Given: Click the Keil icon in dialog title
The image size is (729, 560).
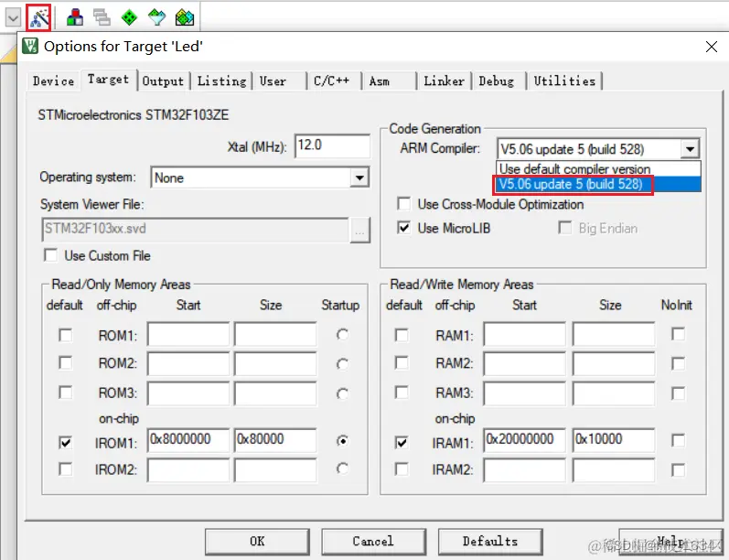Looking at the screenshot, I should tap(30, 46).
